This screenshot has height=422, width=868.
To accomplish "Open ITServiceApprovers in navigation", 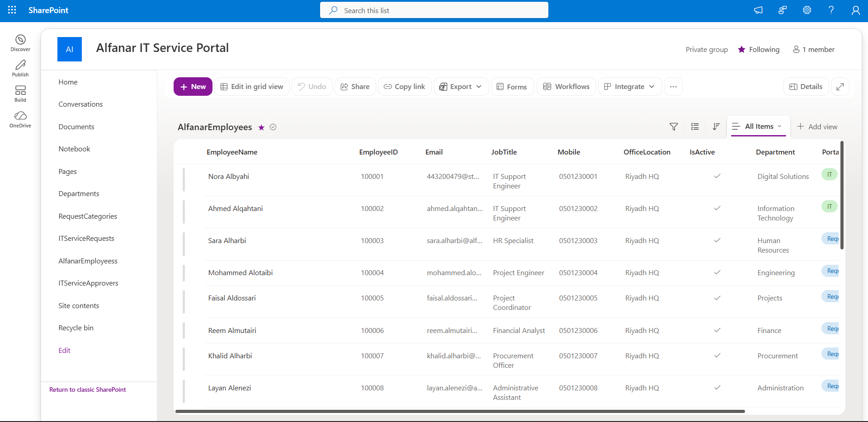I will point(88,283).
